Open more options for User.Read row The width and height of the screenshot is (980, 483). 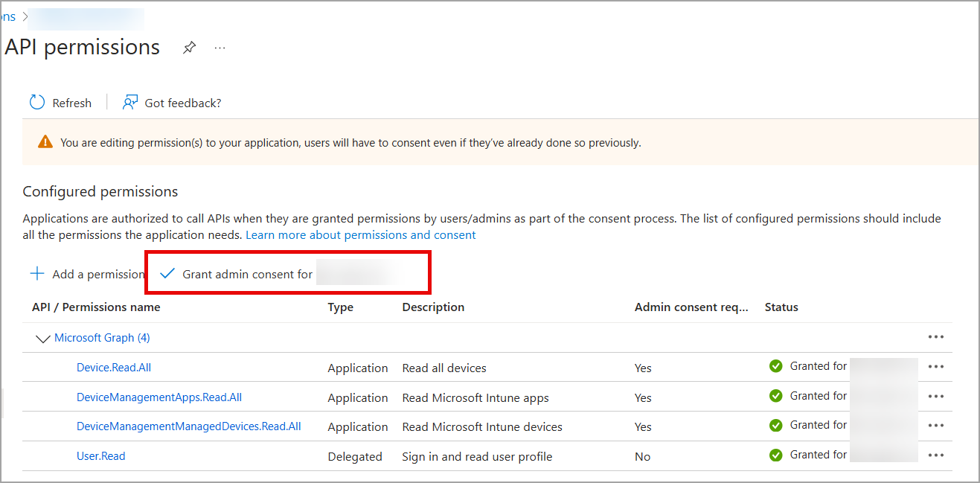point(935,455)
